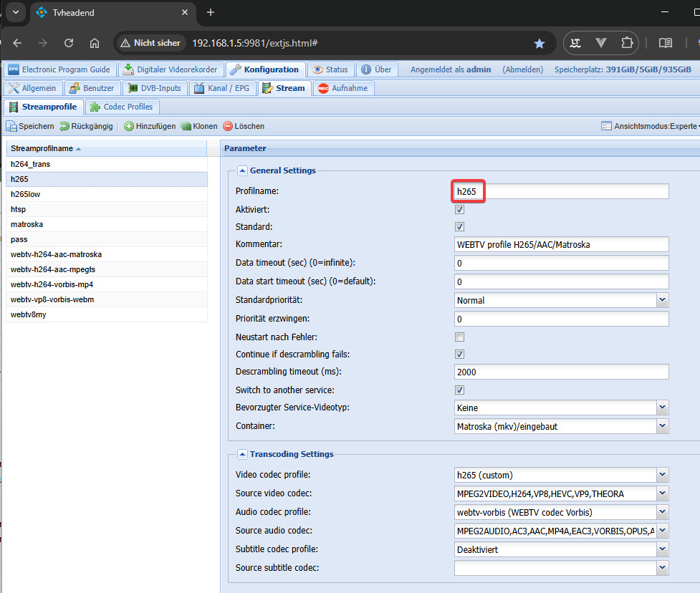Click the Abmelden logout link
The height and width of the screenshot is (593, 700).
[x=523, y=69]
